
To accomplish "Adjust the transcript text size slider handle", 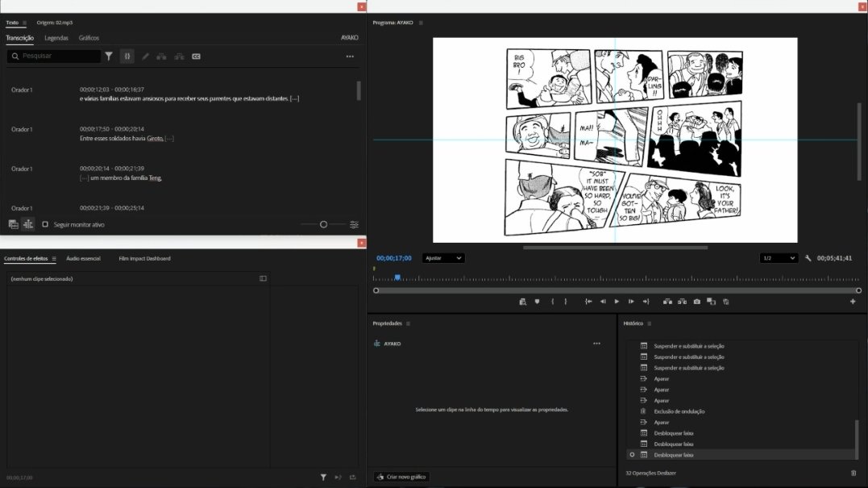I will pyautogui.click(x=323, y=224).
